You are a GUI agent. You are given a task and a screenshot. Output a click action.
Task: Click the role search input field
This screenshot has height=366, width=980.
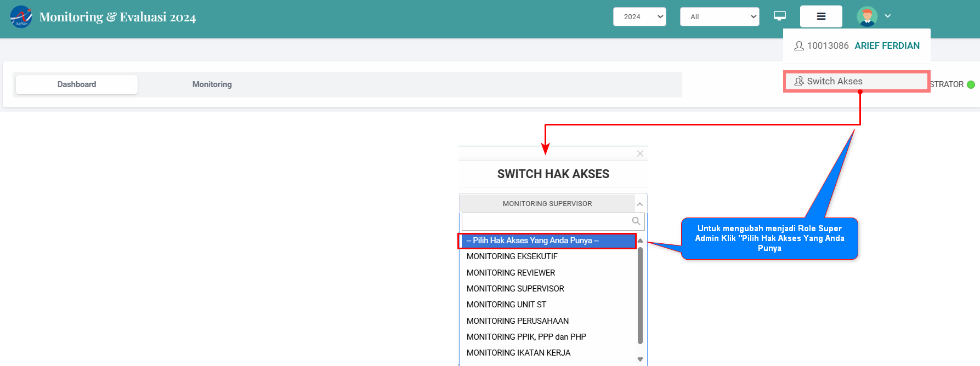[x=546, y=221]
